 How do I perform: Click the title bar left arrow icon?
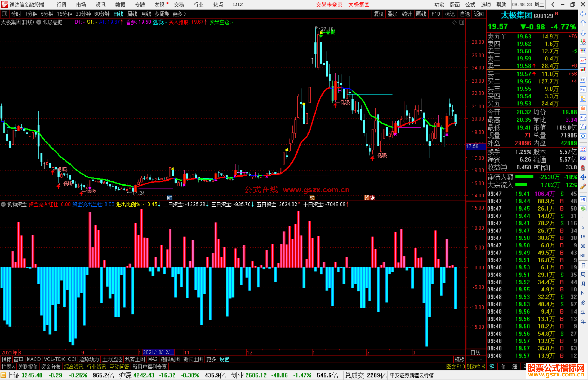click(552, 4)
